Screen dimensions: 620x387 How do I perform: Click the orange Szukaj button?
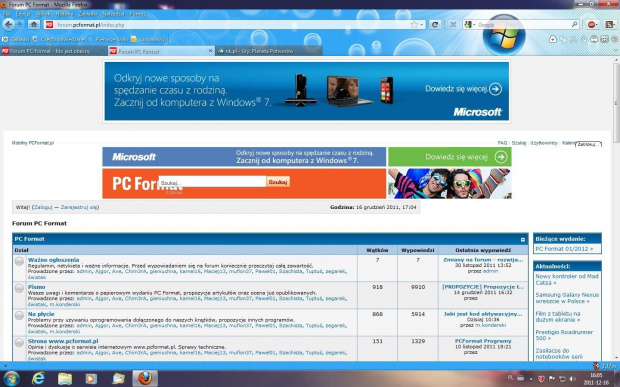[x=278, y=182]
